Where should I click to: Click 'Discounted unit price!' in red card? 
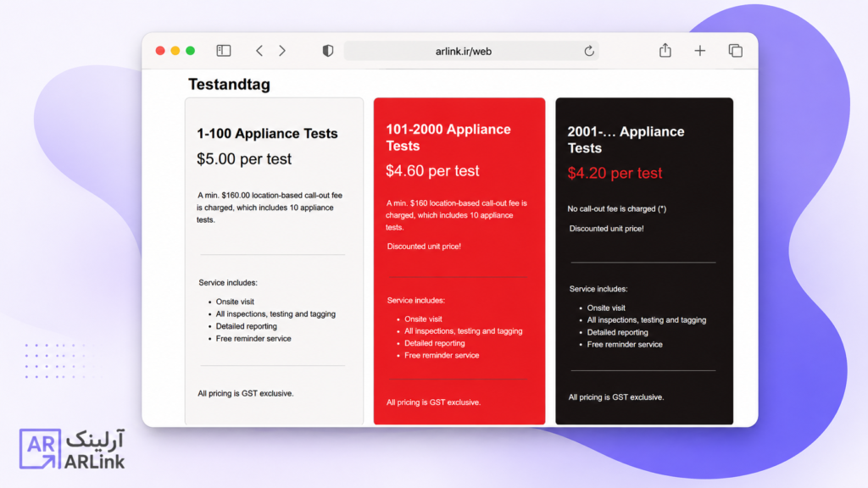(x=424, y=247)
